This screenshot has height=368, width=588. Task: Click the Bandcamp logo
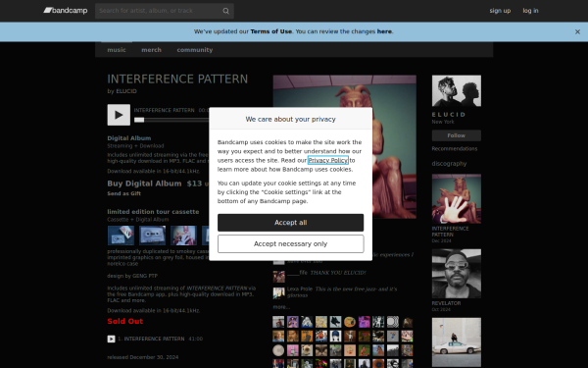click(66, 11)
